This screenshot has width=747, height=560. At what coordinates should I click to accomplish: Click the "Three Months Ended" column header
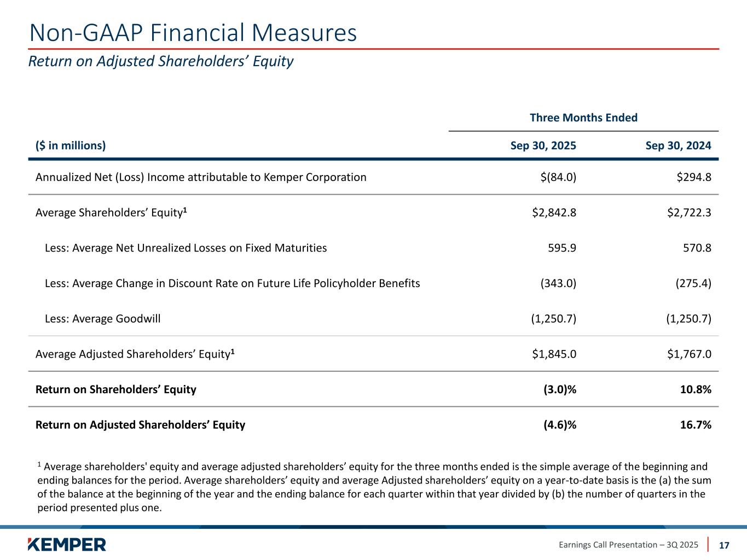pos(583,118)
